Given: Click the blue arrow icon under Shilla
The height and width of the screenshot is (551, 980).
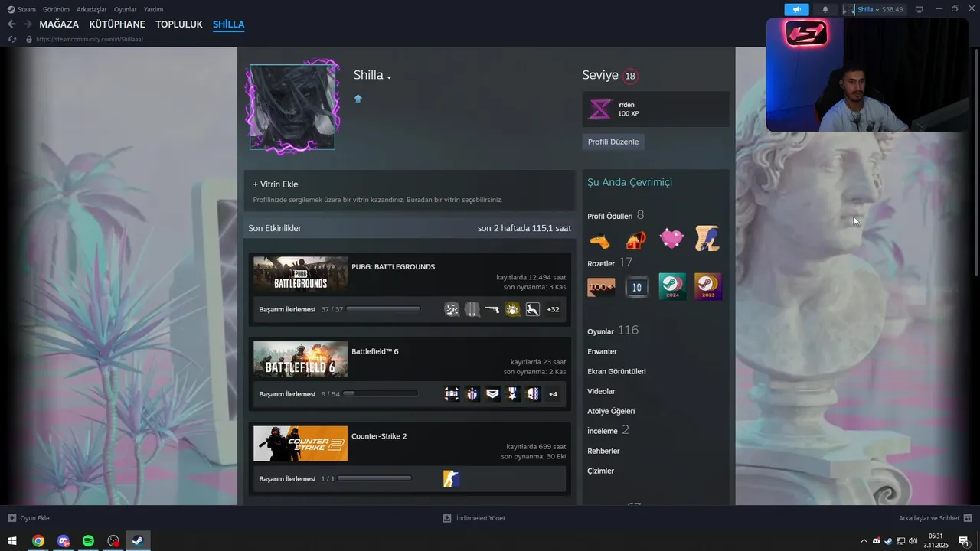Looking at the screenshot, I should tap(358, 99).
